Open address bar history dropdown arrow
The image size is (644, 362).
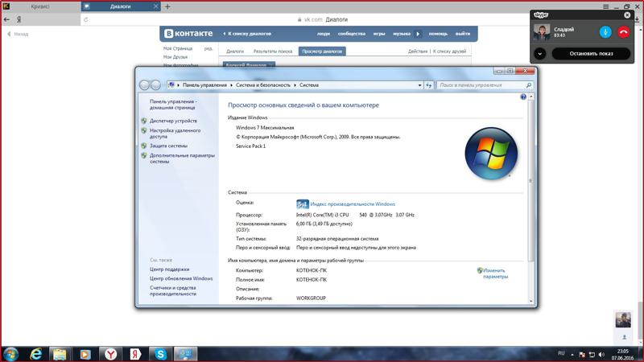pos(419,85)
